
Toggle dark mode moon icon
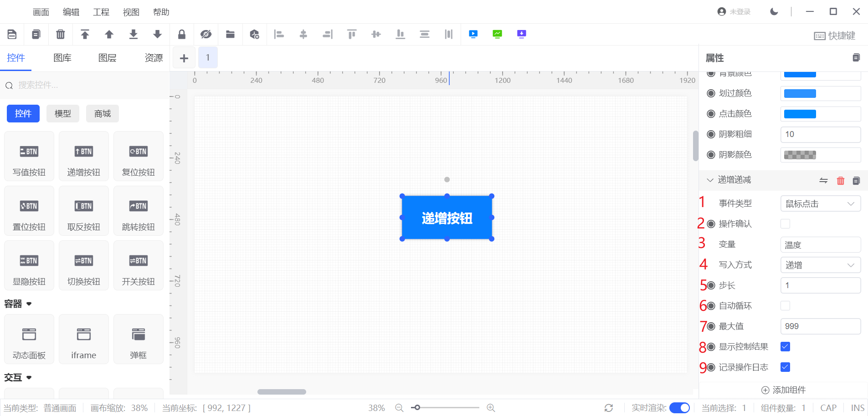tap(774, 12)
